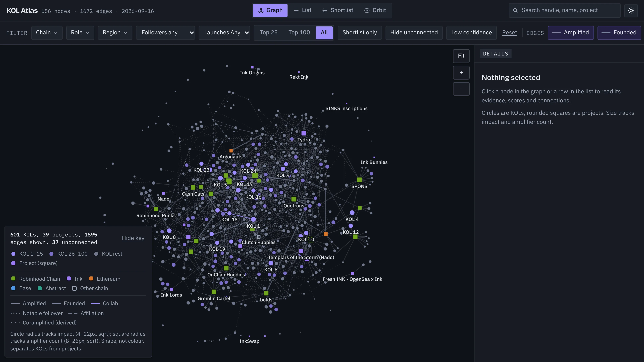Select the Ink Lords project node
This screenshot has width=644, height=362.
point(172,289)
